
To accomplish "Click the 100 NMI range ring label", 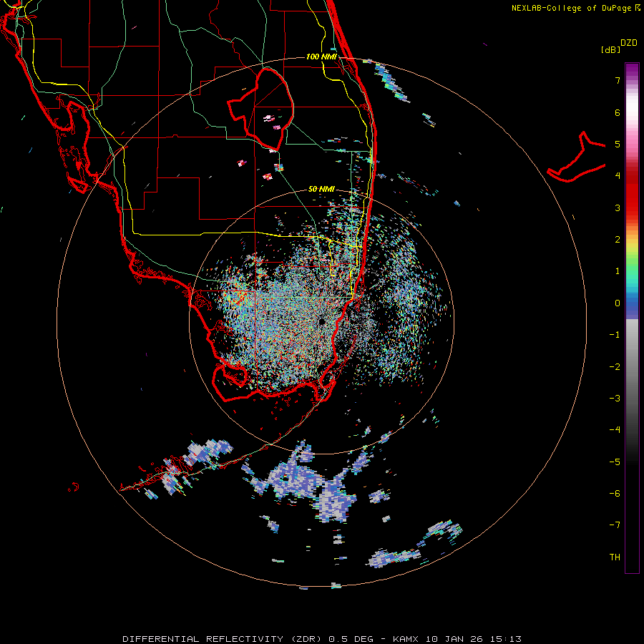I will tap(321, 57).
